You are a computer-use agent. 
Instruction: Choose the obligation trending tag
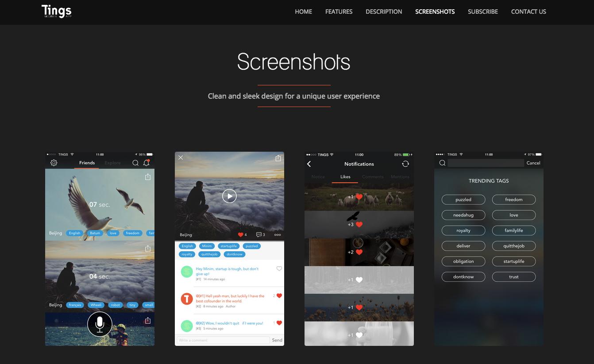[463, 261]
